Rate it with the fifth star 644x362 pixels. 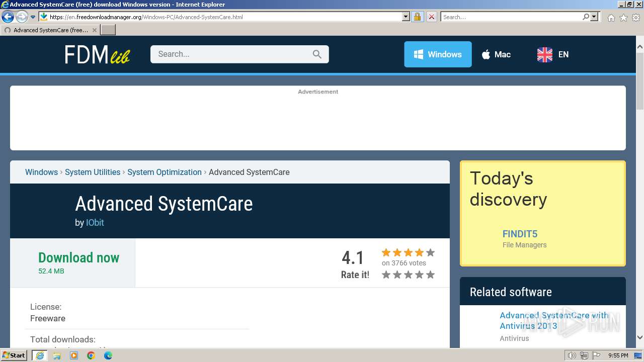coord(430,275)
